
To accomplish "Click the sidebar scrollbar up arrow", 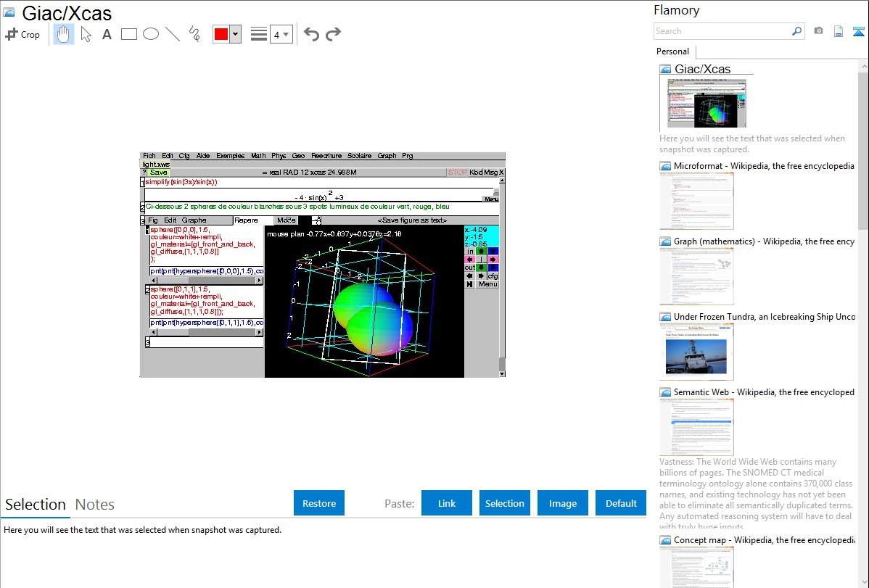I will (864, 66).
